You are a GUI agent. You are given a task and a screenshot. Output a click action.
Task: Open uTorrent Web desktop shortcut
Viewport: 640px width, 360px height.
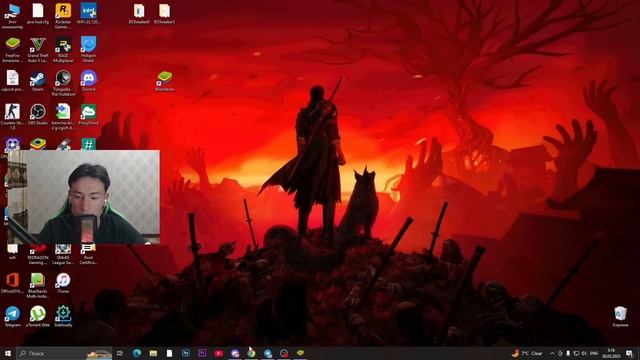38,317
